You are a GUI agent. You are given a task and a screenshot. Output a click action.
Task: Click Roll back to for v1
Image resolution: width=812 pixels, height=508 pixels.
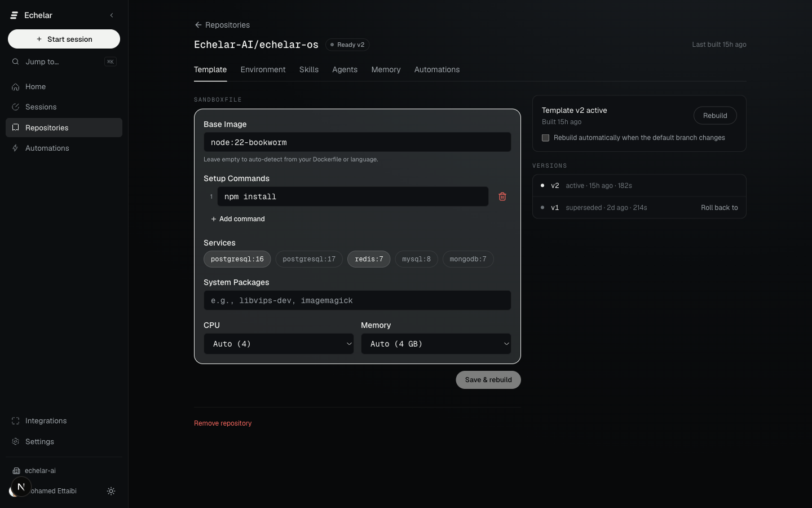point(720,208)
